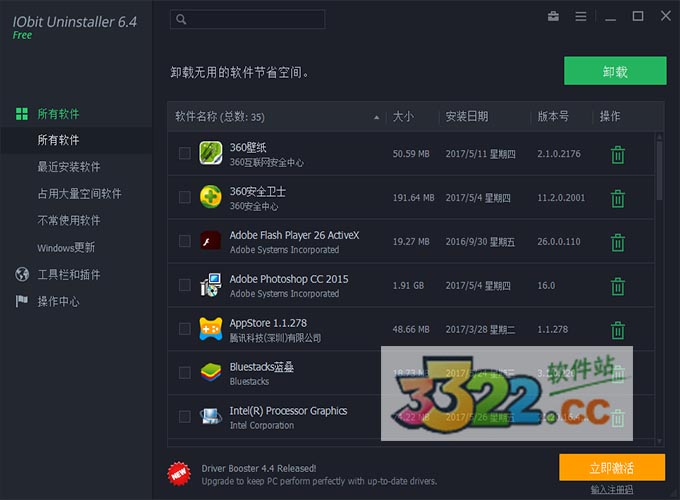Viewport: 680px width, 500px height.
Task: Delete 360壁纸 with its trash icon
Action: 618,154
